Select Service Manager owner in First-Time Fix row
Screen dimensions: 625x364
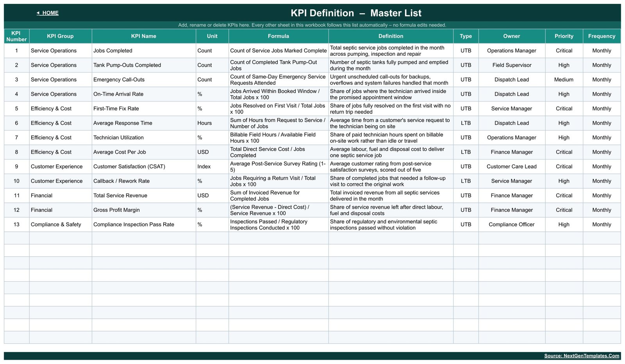pos(512,108)
